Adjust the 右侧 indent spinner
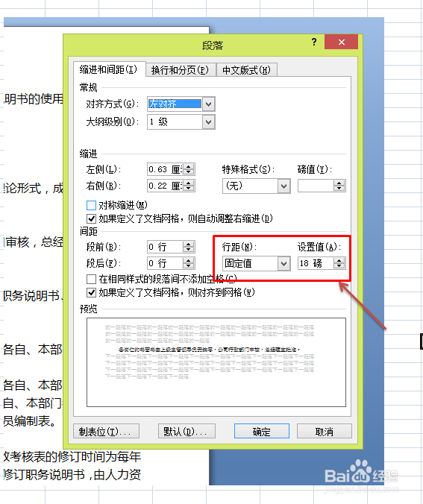 point(189,186)
